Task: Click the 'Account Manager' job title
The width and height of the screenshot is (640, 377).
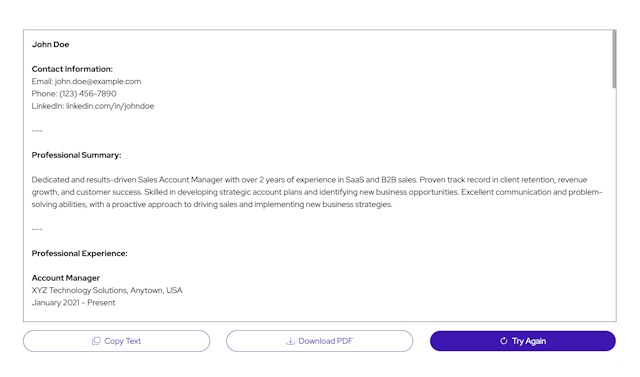Action: point(66,278)
